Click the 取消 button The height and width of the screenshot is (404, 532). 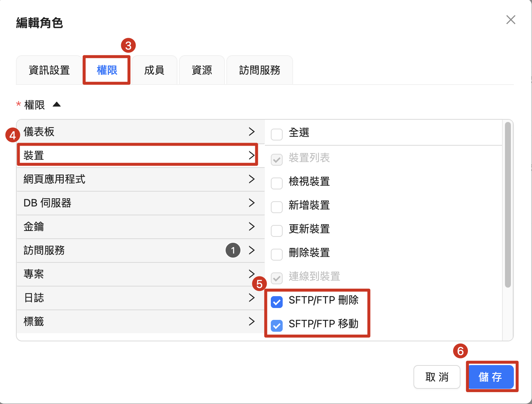coord(437,377)
